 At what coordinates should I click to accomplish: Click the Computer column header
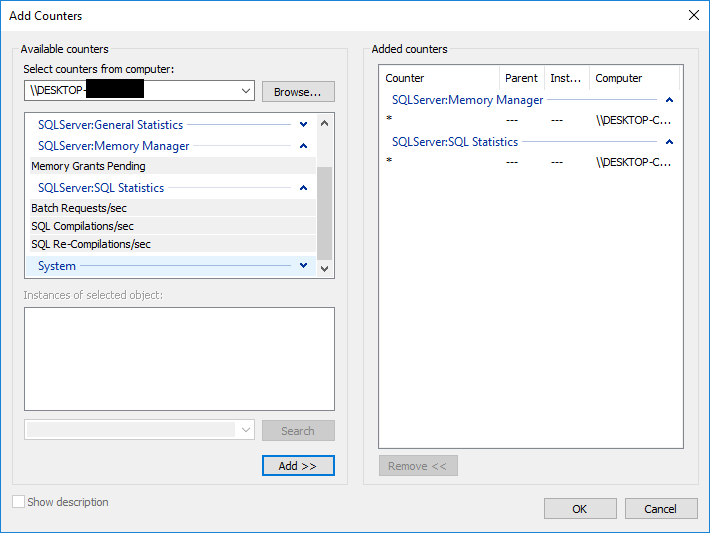619,78
